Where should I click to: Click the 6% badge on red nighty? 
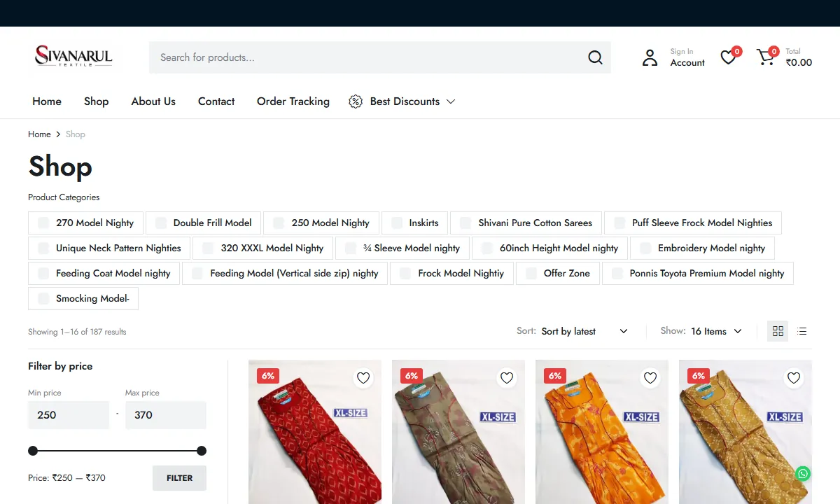(x=268, y=376)
